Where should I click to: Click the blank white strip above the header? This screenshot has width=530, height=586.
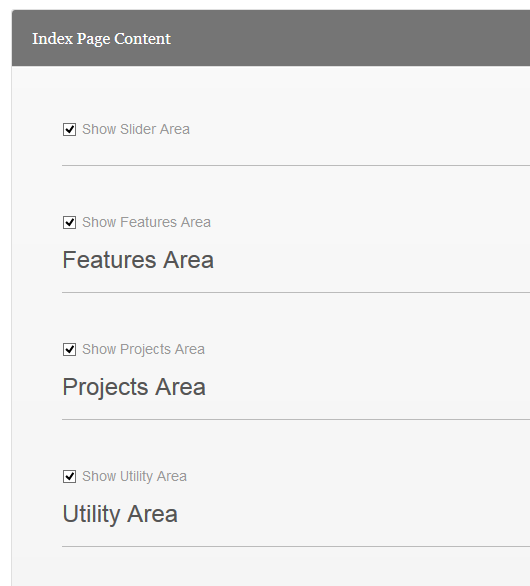[x=265, y=4]
